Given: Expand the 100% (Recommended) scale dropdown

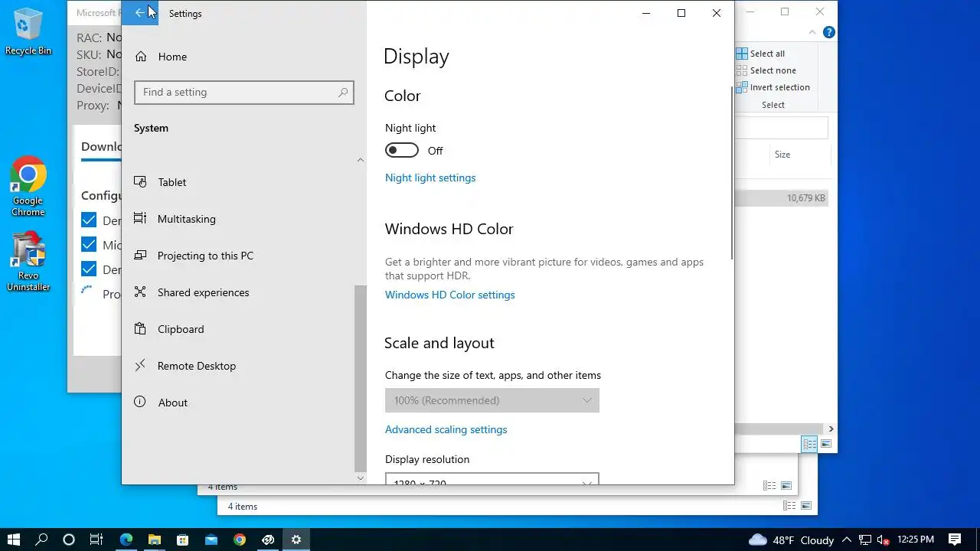Looking at the screenshot, I should coord(492,400).
